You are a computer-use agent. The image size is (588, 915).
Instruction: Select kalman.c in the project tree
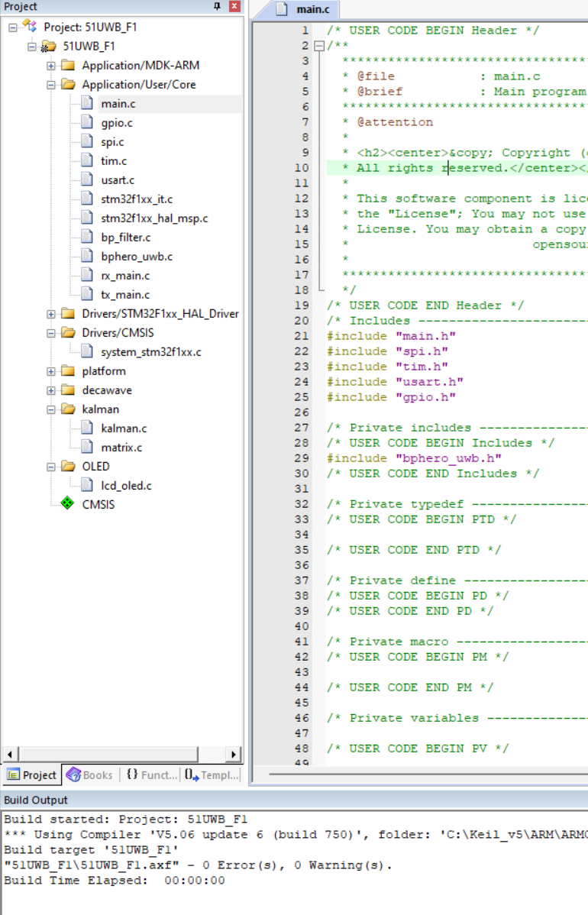coord(124,428)
